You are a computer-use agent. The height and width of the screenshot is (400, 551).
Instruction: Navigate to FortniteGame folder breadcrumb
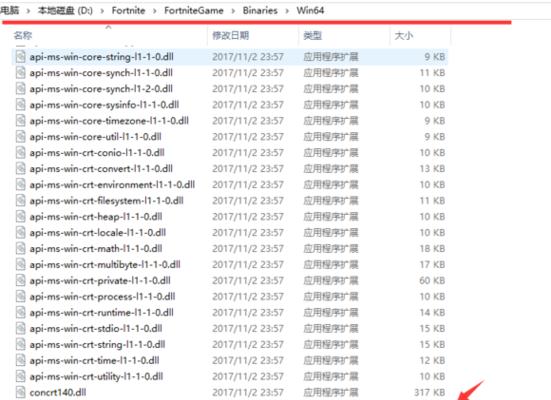pyautogui.click(x=194, y=11)
